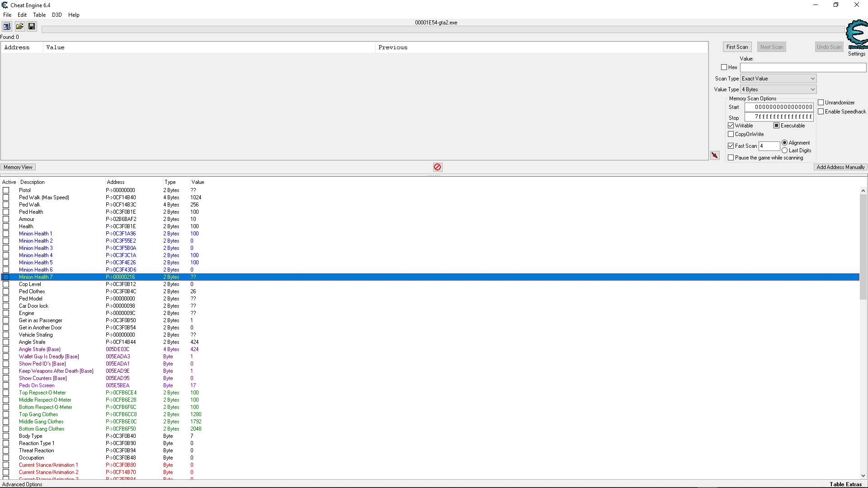Select the Last Digits radio button

tap(785, 150)
